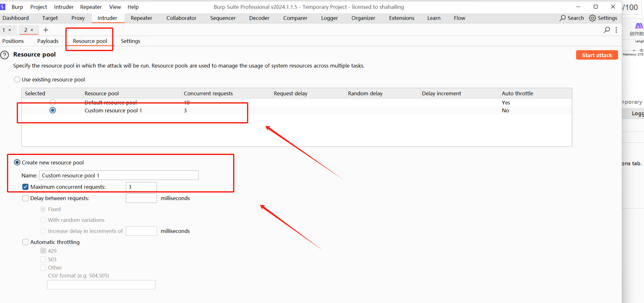Switch to the Organizer tab
644x303 pixels.
[x=363, y=18]
